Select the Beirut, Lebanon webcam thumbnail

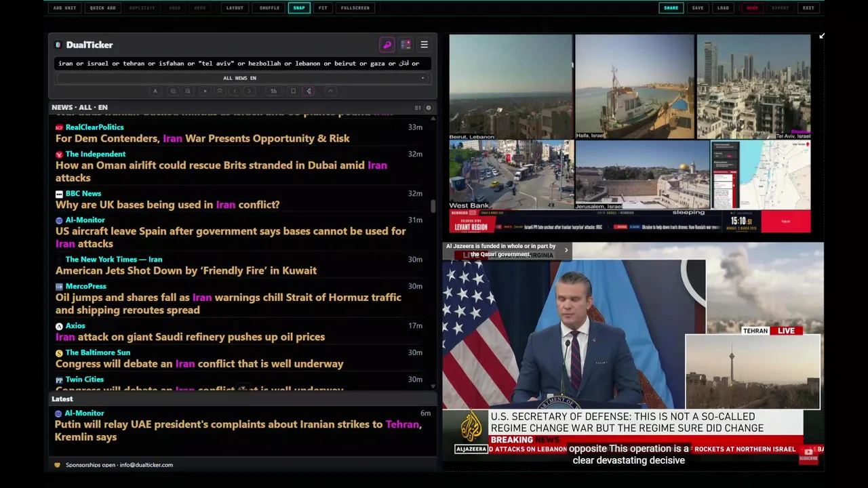[511, 87]
